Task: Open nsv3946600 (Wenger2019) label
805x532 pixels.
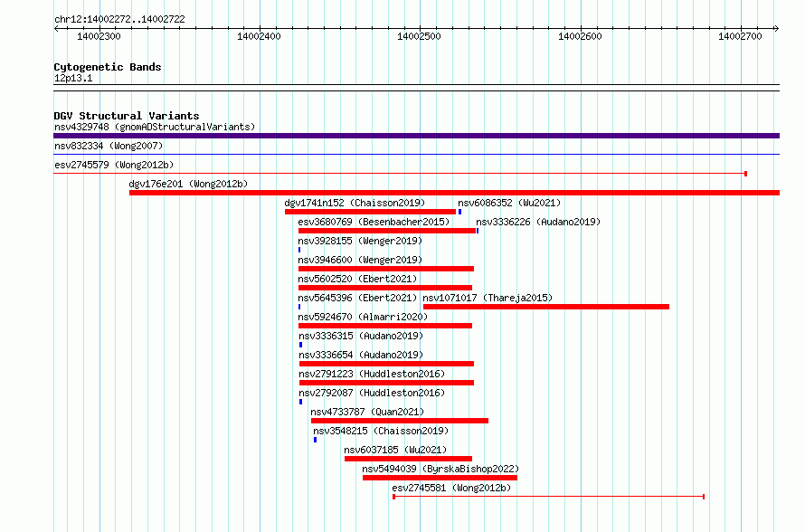Action: pyautogui.click(x=360, y=260)
